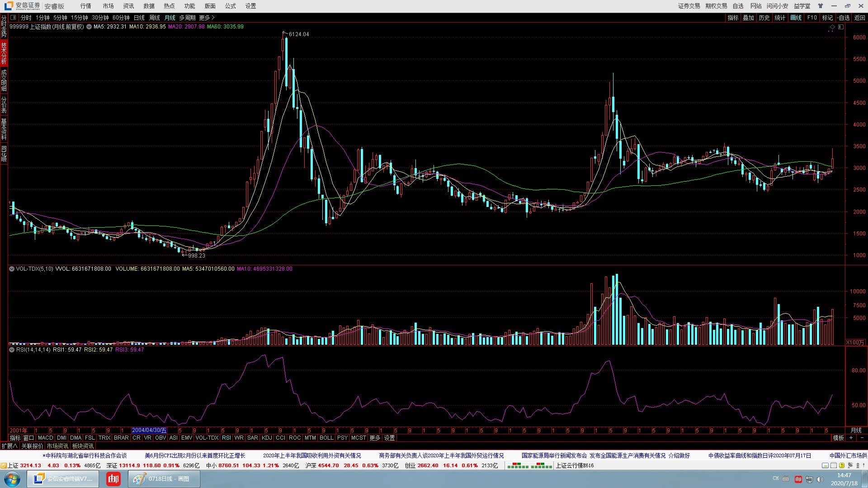Toggle the 叠加 overlay button
The height and width of the screenshot is (488, 868).
[x=749, y=18]
